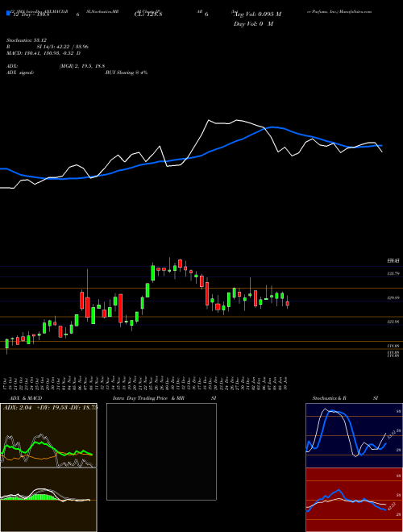403x532 pixels.
Task: Click the 53.12 value inside Stochastics panel
Action: pyautogui.click(x=390, y=434)
